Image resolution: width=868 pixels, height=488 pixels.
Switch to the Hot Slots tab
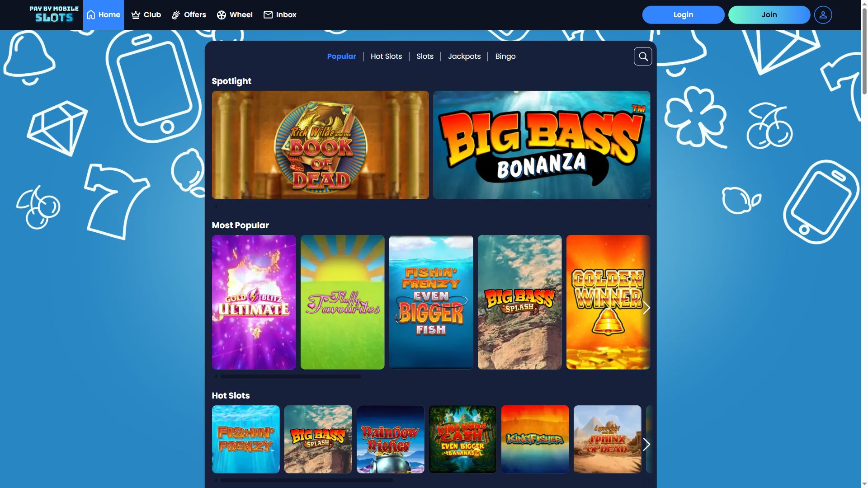(386, 56)
